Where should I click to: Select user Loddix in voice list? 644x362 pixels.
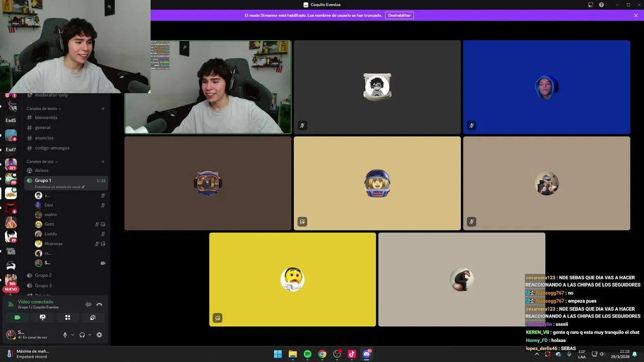coord(69,234)
